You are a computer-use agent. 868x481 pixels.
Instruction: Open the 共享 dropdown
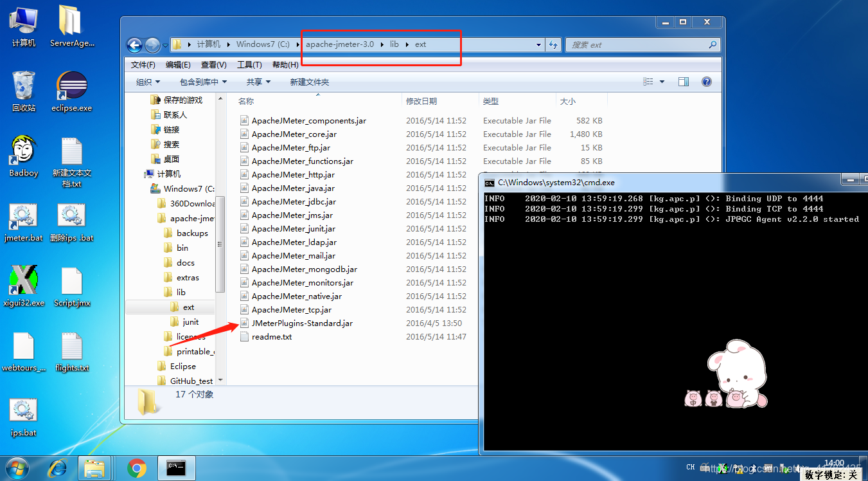[259, 82]
